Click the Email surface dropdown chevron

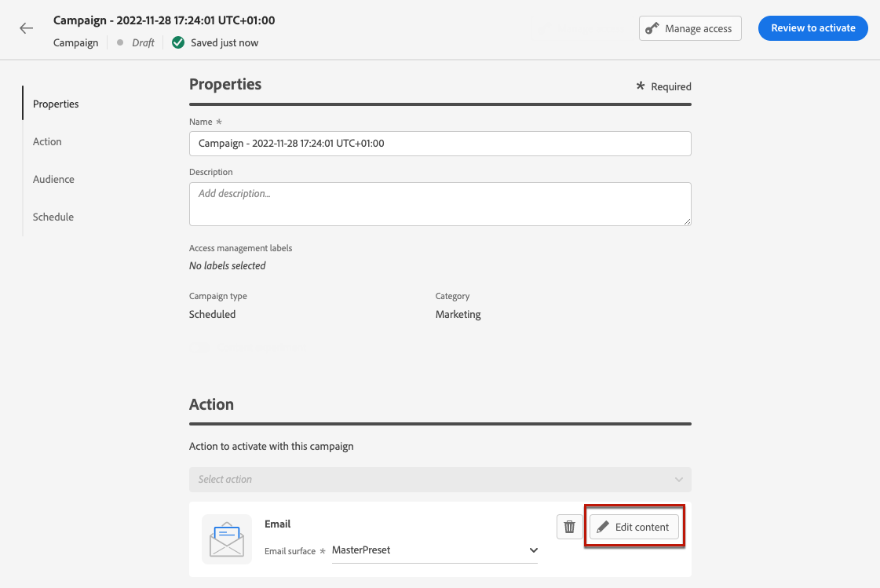[x=533, y=550]
